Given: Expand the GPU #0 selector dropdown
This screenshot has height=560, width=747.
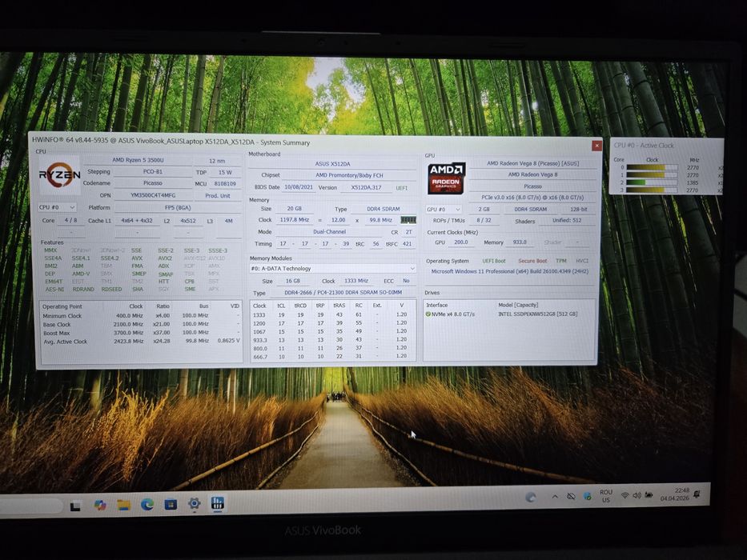Looking at the screenshot, I should point(444,210).
